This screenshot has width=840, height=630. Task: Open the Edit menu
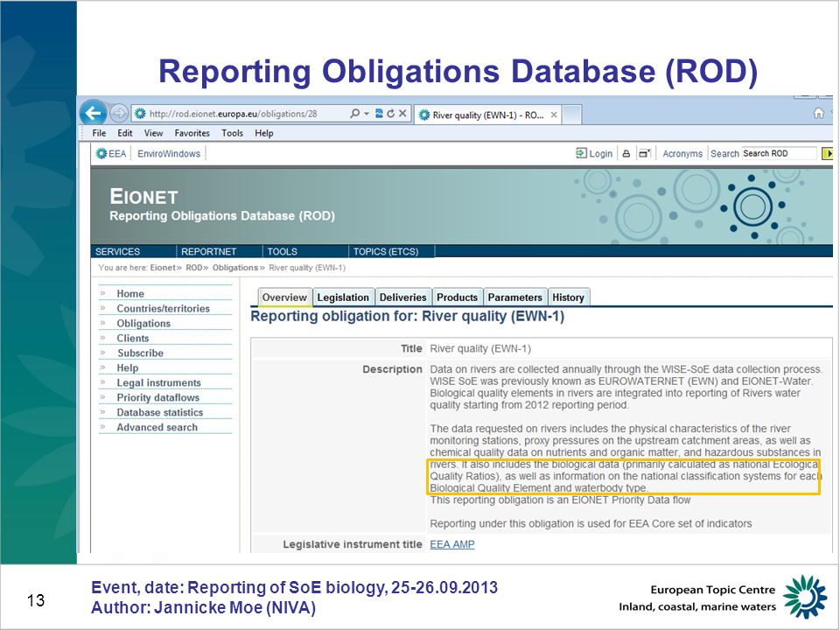(x=125, y=133)
